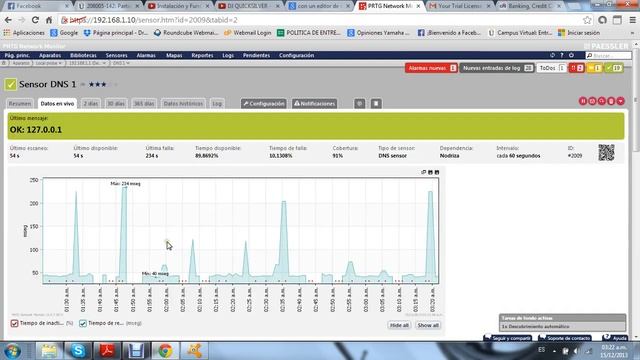Screen dimensions: 640x360
Task: Open the green up sensors count badge
Action: pos(614,68)
